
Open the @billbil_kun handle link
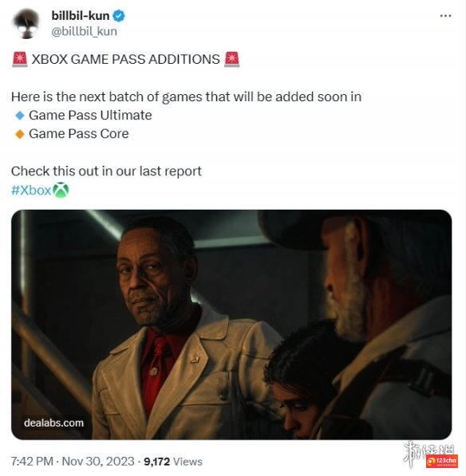pyautogui.click(x=84, y=31)
